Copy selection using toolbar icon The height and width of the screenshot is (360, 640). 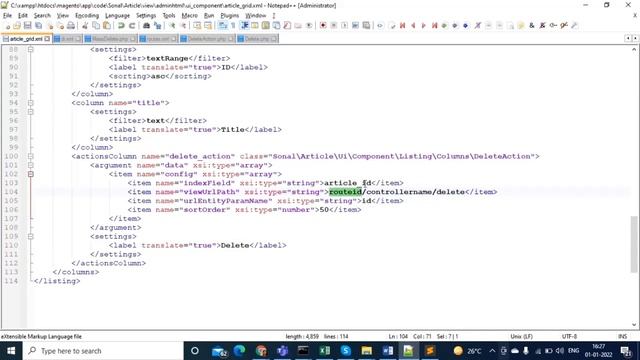96,26
